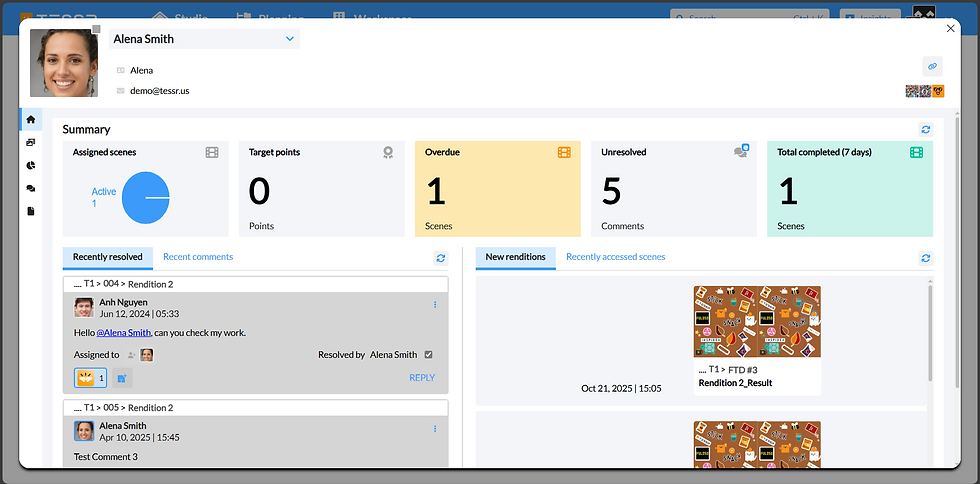Reply to Anh Nguyen's comment

pyautogui.click(x=422, y=378)
